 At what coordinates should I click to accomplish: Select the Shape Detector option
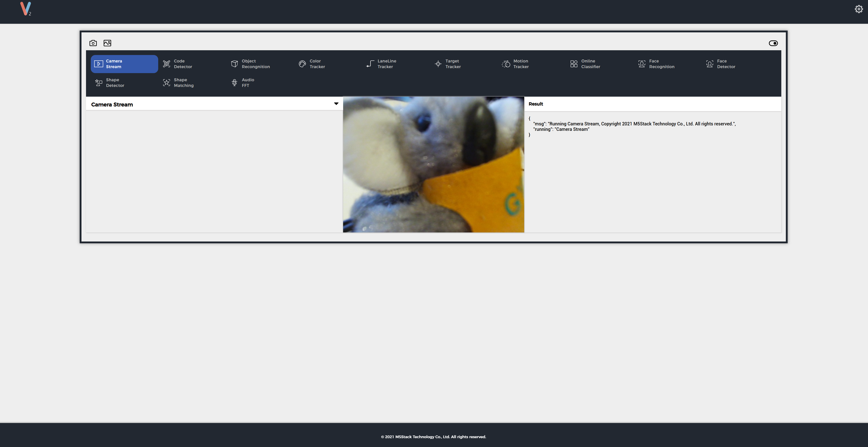click(115, 83)
